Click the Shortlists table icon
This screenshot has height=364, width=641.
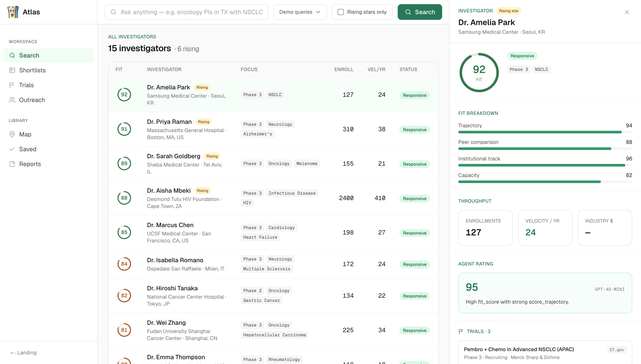point(12,70)
